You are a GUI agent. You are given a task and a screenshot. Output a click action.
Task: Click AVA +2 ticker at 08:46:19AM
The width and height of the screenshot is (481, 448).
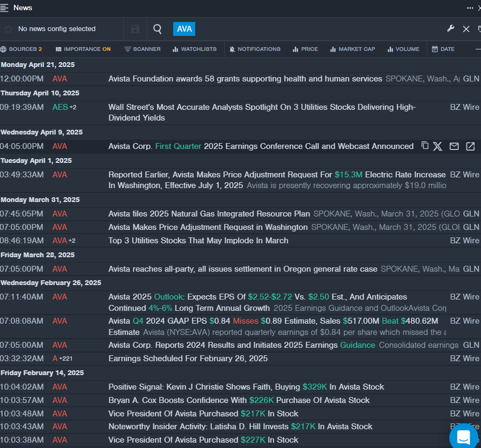click(x=64, y=241)
